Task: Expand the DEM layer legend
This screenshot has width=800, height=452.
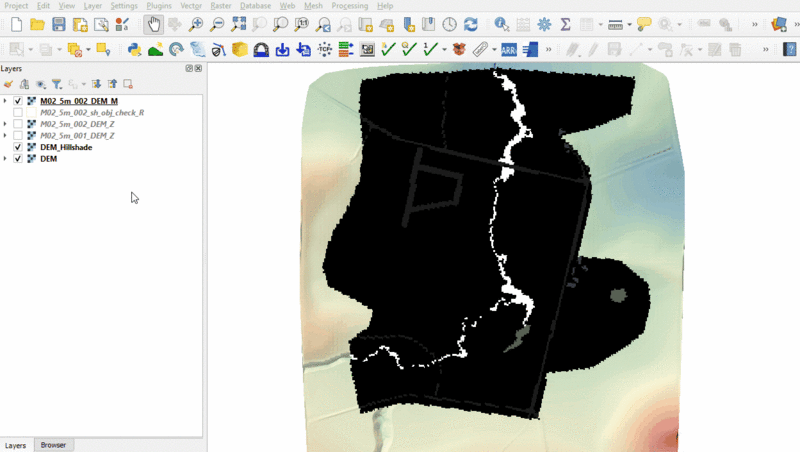Action: [x=5, y=159]
